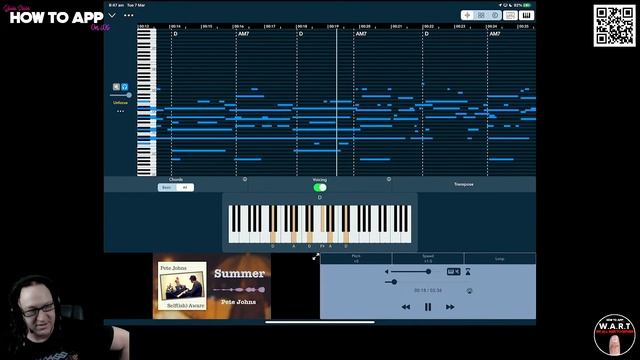Tap the fast-forward double-arrow button
Screen dimensions: 640x360
[450, 307]
